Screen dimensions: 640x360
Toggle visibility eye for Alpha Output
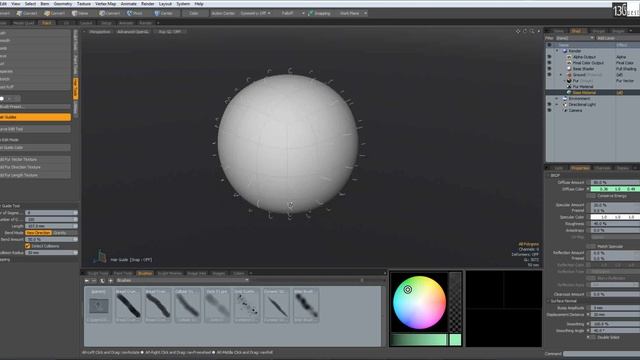click(549, 57)
